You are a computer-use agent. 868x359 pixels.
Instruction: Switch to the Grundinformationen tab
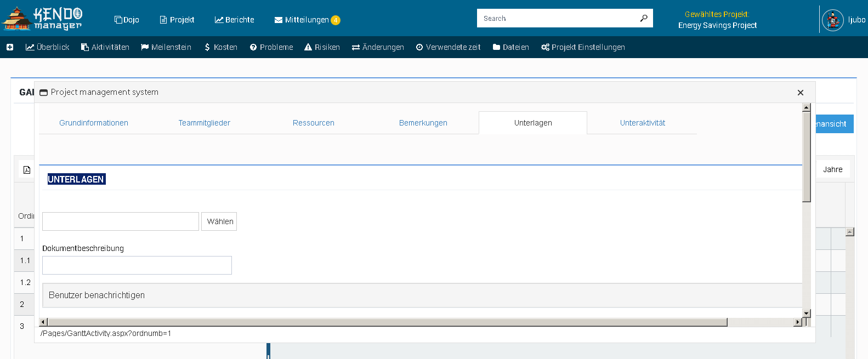[x=94, y=123]
